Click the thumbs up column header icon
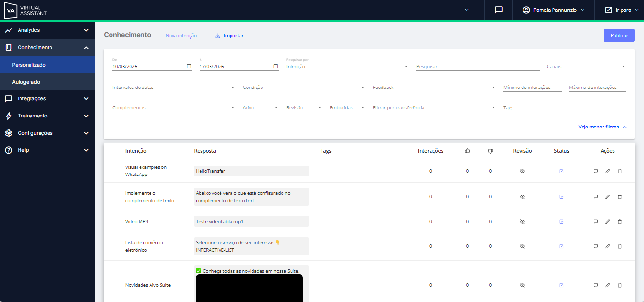 coord(467,151)
